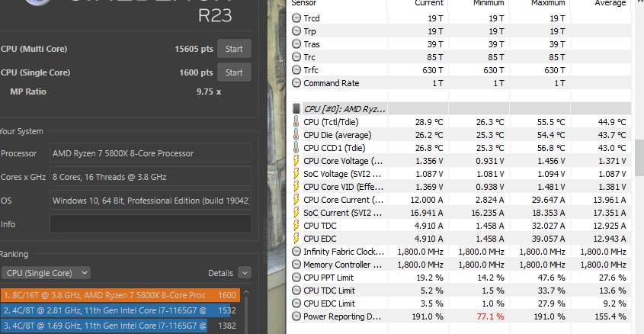Click the CPU chip icon in the CPU [#0] header

click(296, 109)
